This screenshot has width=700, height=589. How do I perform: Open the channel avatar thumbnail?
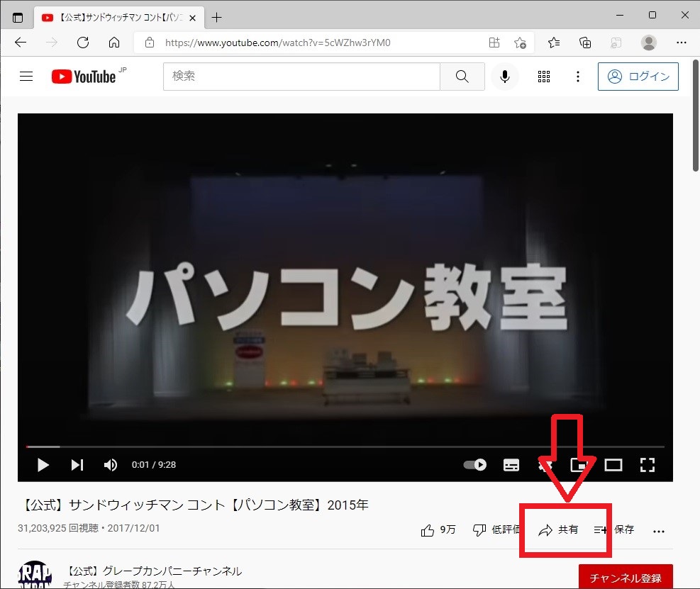coord(35,575)
